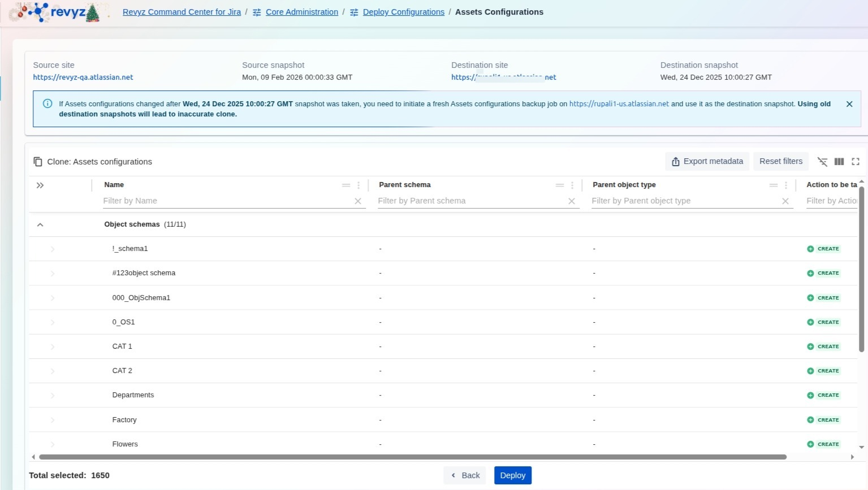The width and height of the screenshot is (868, 490).
Task: Collapse the Object schemas group
Action: 40,225
